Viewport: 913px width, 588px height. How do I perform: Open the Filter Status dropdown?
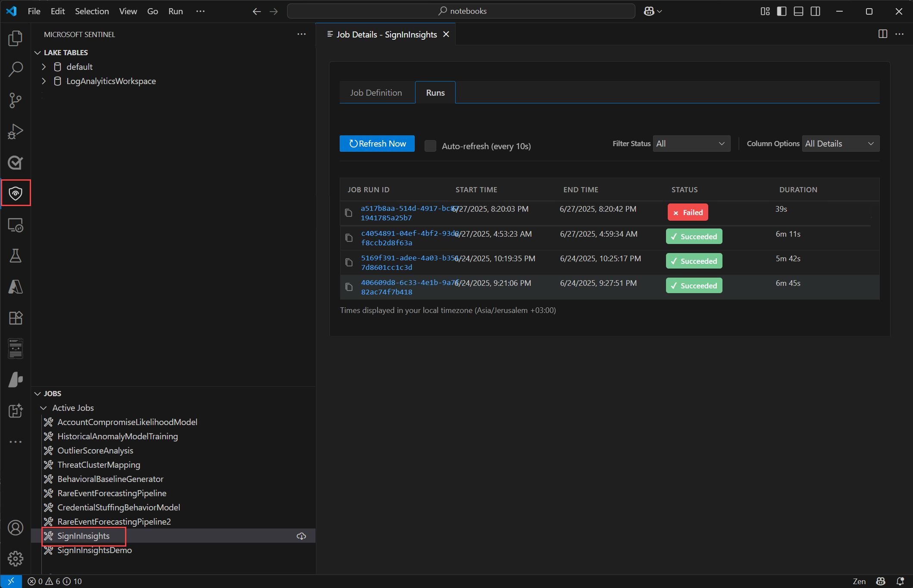pos(691,144)
